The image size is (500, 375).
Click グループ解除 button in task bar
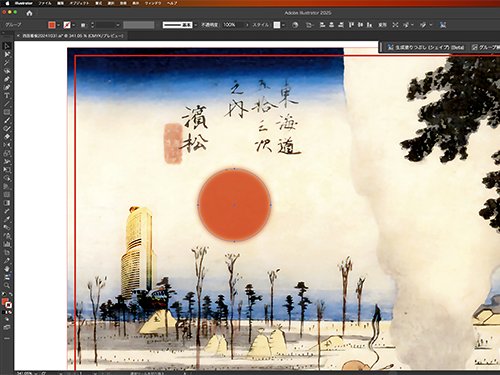[486, 47]
